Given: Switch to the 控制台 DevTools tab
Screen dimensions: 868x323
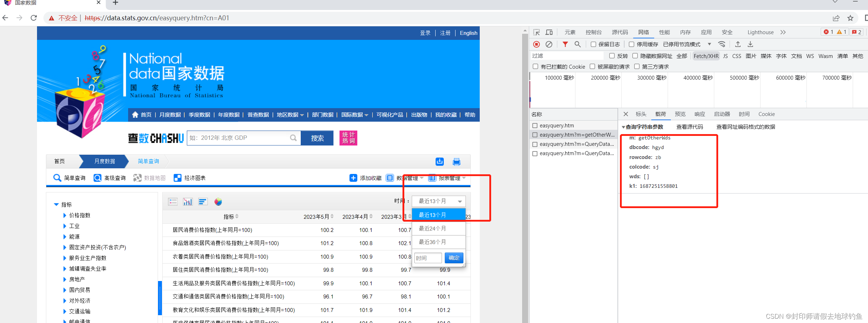Looking at the screenshot, I should (594, 32).
